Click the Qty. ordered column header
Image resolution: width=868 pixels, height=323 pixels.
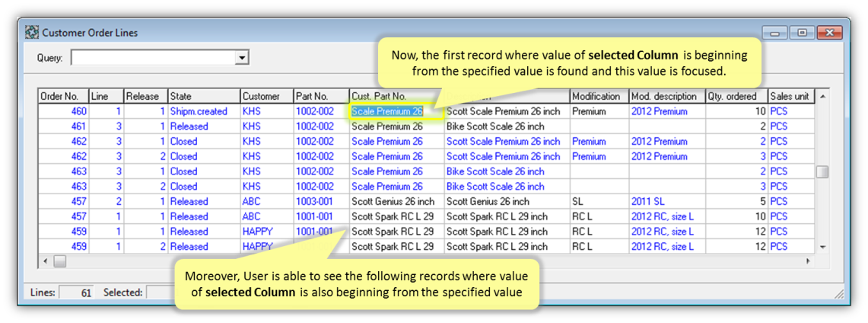(x=737, y=97)
